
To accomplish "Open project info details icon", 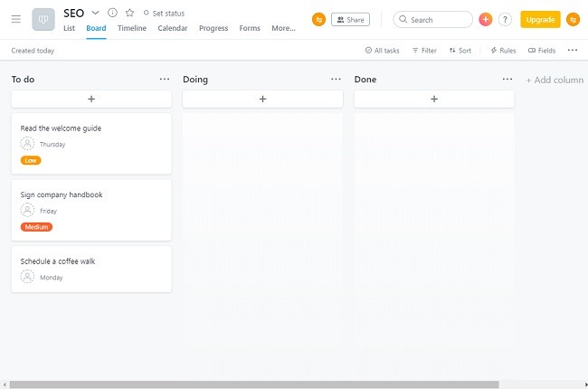I will (112, 13).
